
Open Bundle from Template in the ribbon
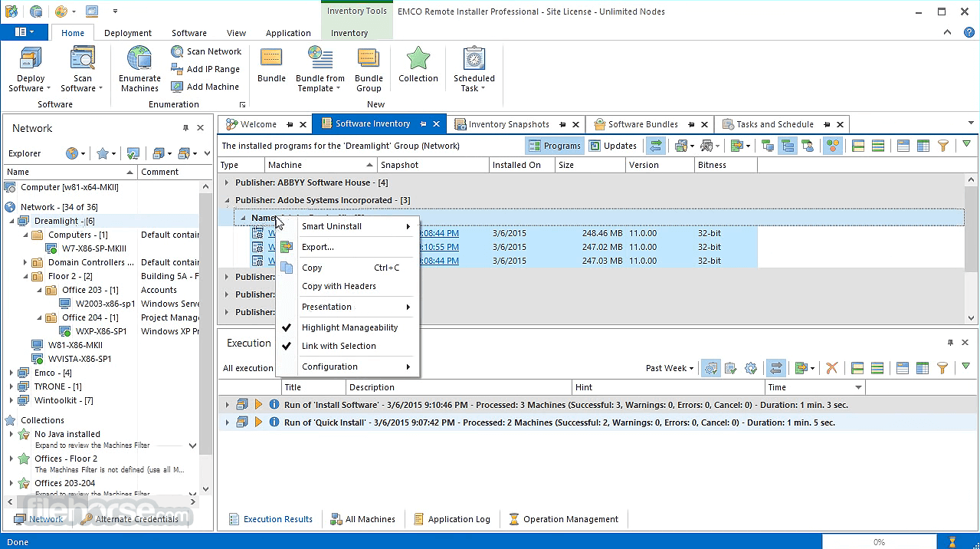(320, 69)
